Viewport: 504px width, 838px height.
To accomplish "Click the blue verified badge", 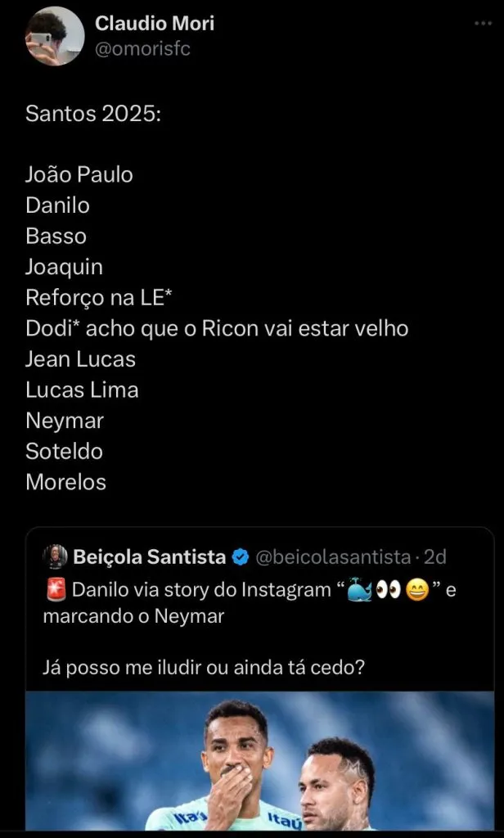I will (241, 558).
